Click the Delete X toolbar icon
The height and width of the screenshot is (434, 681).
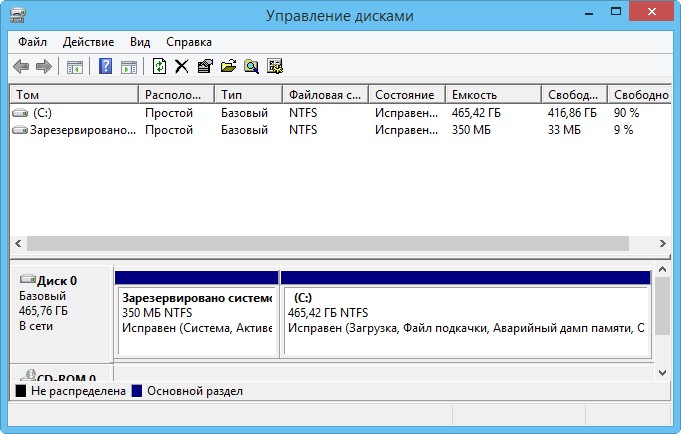click(x=182, y=66)
